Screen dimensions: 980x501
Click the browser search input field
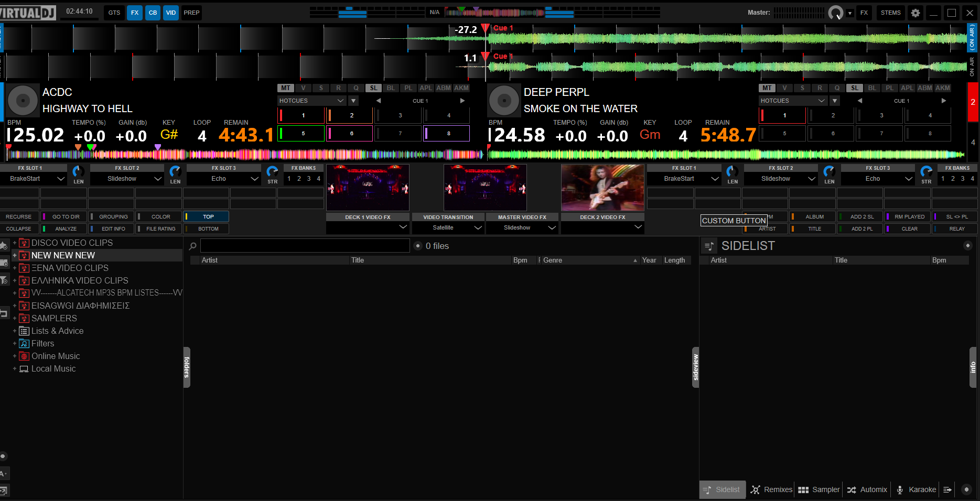coord(305,246)
